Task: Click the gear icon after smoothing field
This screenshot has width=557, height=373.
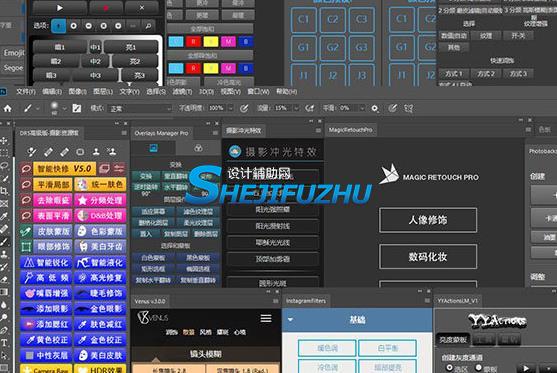Action: tap(374, 108)
